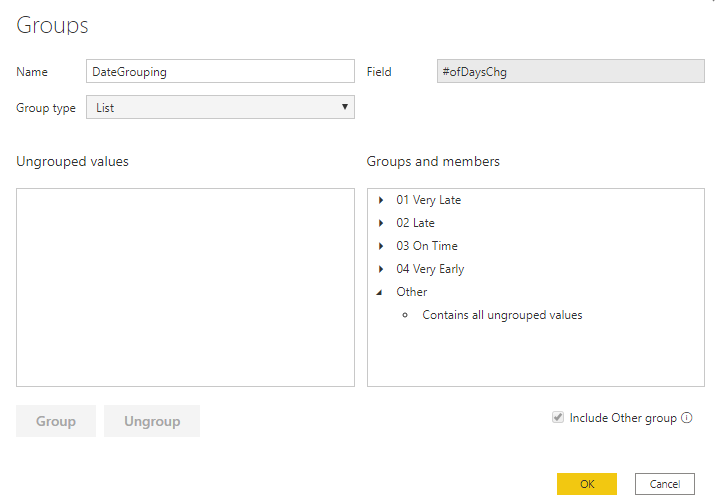Viewport: 715px width, 504px height.
Task: Toggle the Include Other group checkbox
Action: 558,417
